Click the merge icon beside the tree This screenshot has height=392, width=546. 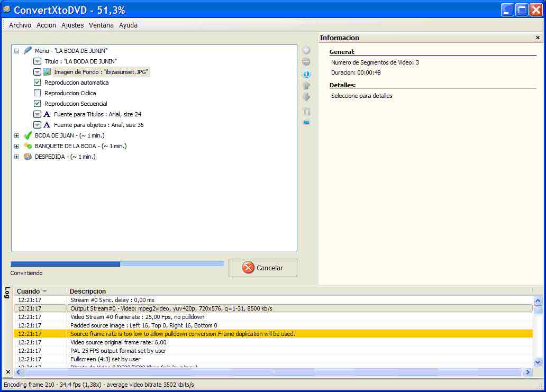(x=306, y=112)
